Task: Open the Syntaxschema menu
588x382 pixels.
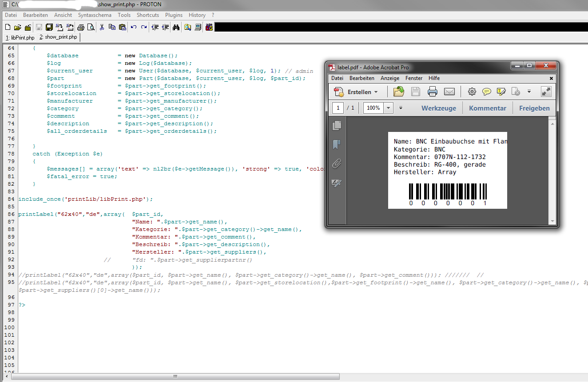Action: [95, 15]
